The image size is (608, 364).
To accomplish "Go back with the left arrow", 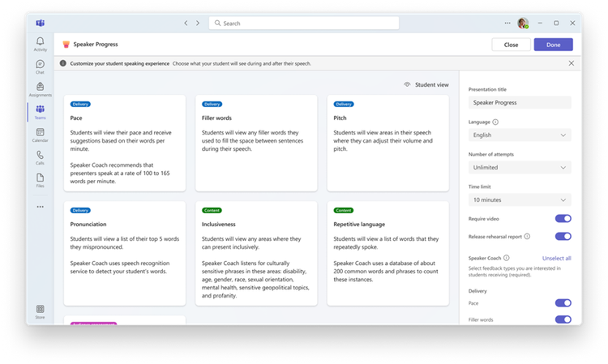I will point(186,24).
